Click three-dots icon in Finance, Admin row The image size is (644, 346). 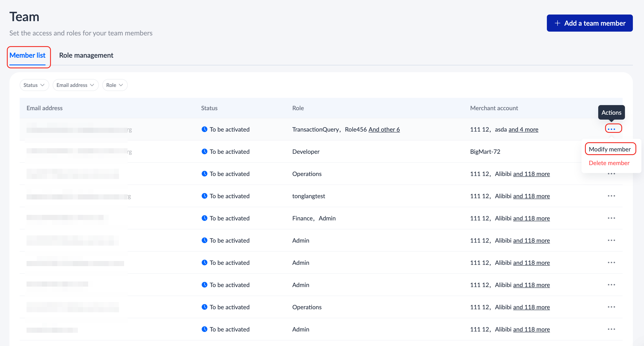tap(611, 218)
